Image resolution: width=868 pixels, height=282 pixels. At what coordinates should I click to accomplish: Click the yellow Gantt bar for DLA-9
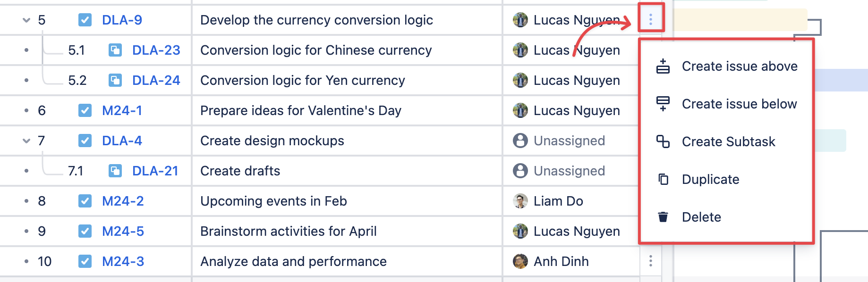click(740, 20)
